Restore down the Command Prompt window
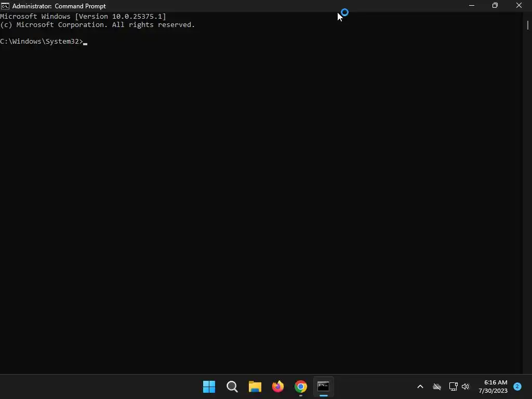This screenshot has height=399, width=532. 495,6
